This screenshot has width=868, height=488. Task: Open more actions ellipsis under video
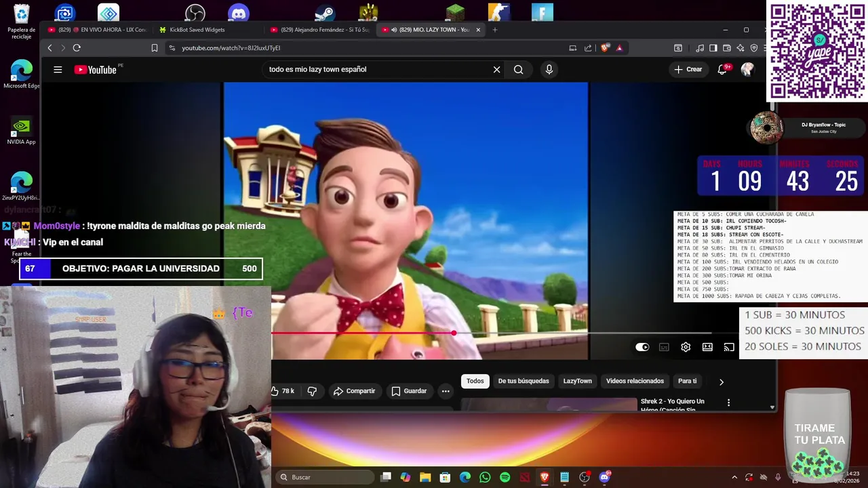[446, 391]
